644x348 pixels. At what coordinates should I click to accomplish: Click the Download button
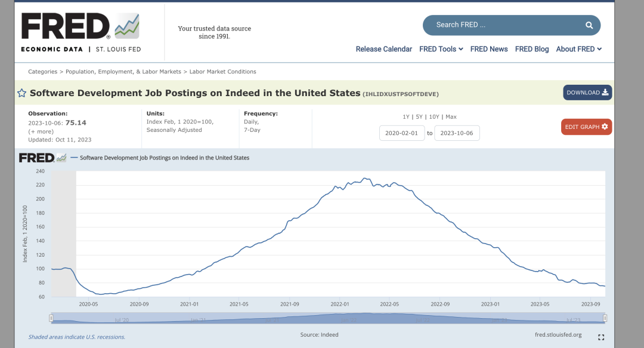coord(587,93)
